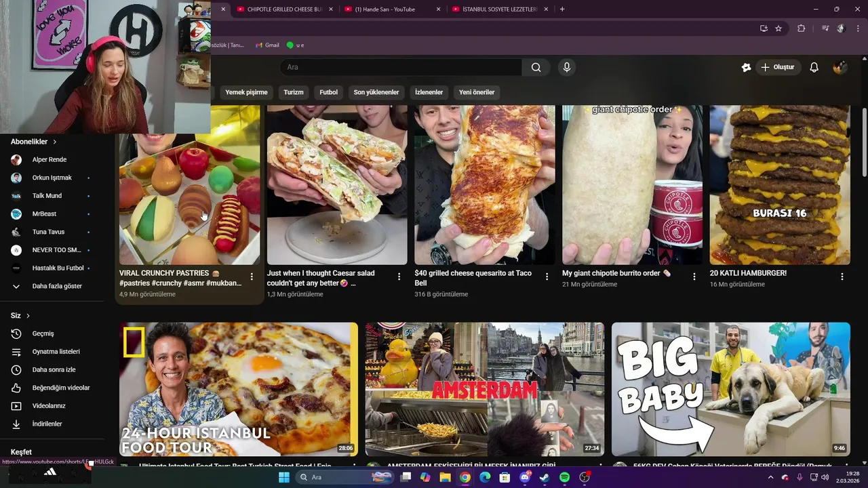This screenshot has width=868, height=488.
Task: Play the BIG BABY dog video
Action: 731,389
